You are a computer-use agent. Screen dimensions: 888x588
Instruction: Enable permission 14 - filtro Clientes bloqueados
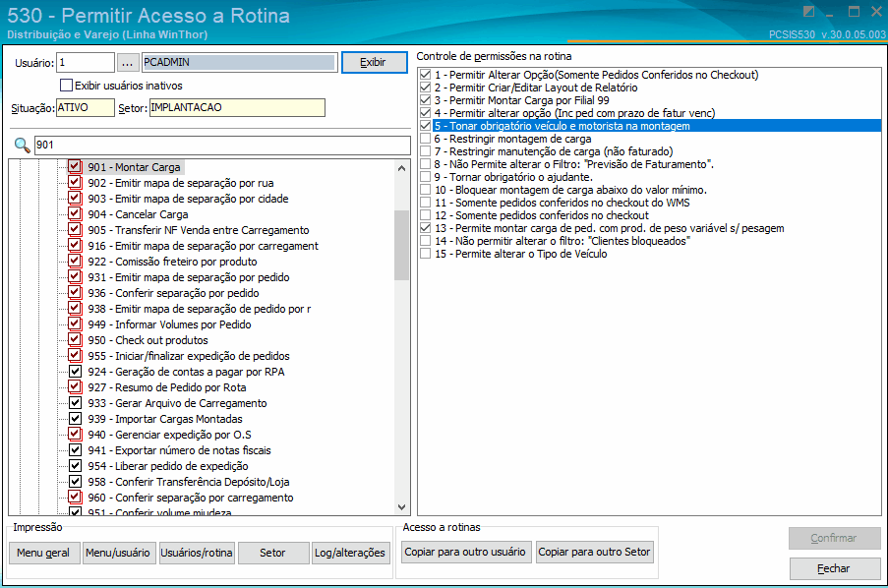[425, 241]
